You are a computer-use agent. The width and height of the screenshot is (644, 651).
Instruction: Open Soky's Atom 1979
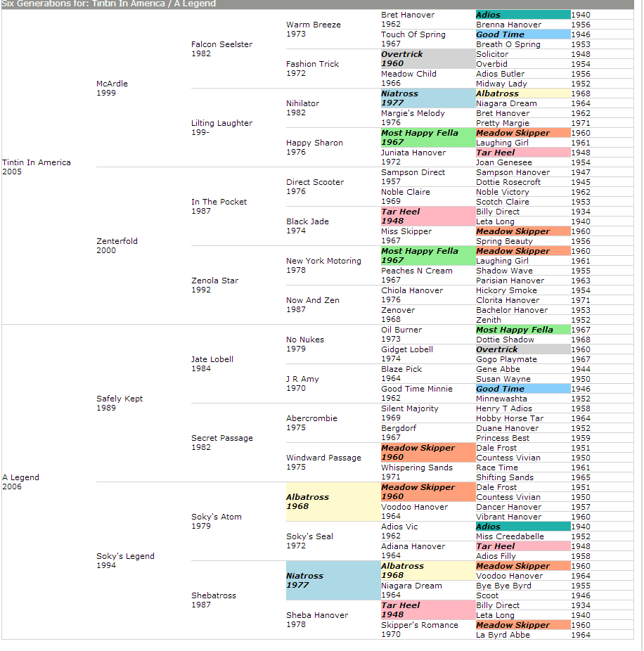pyautogui.click(x=216, y=517)
